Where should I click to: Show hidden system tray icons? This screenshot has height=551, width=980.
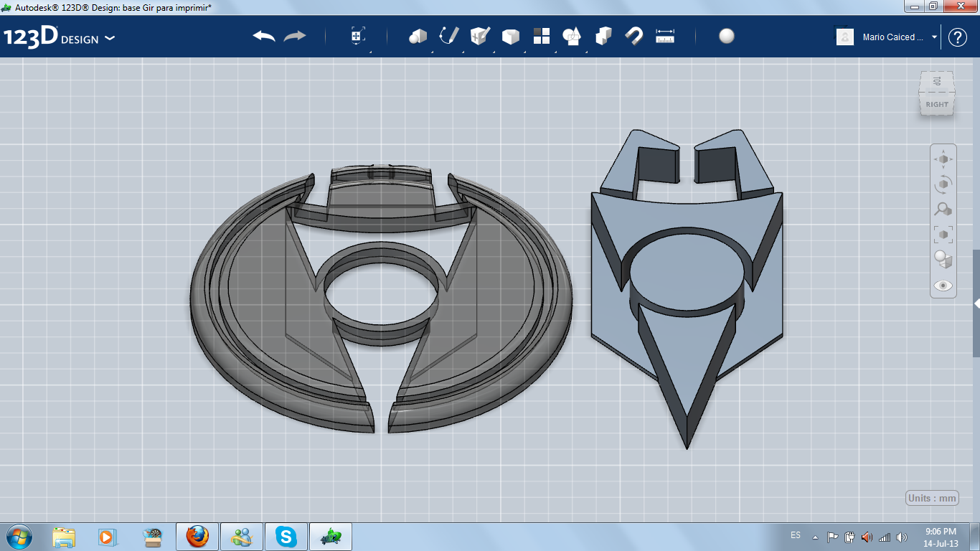click(x=815, y=537)
